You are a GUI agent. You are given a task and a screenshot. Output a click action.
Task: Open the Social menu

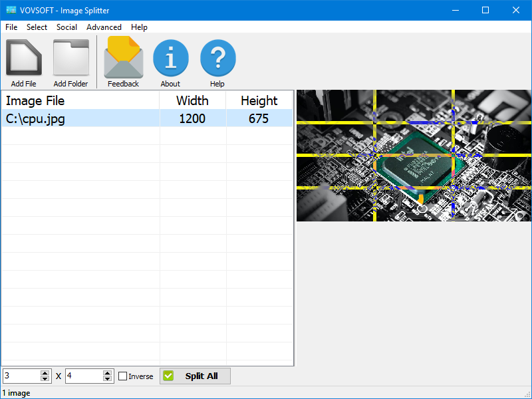tap(66, 27)
